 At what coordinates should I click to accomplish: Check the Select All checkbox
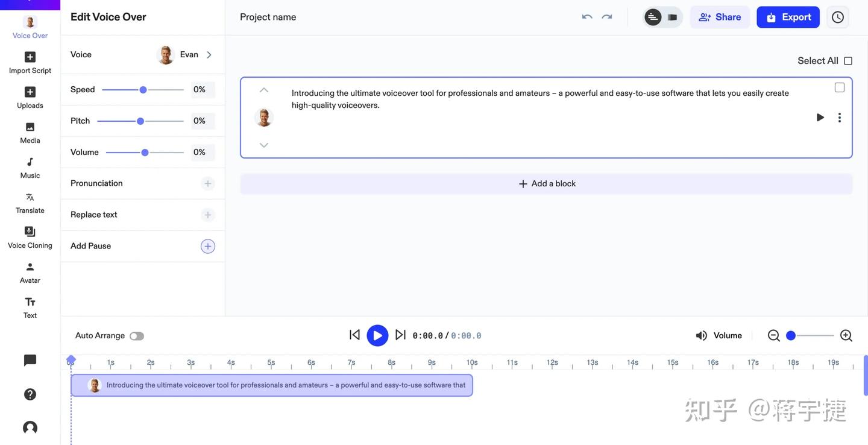point(848,61)
